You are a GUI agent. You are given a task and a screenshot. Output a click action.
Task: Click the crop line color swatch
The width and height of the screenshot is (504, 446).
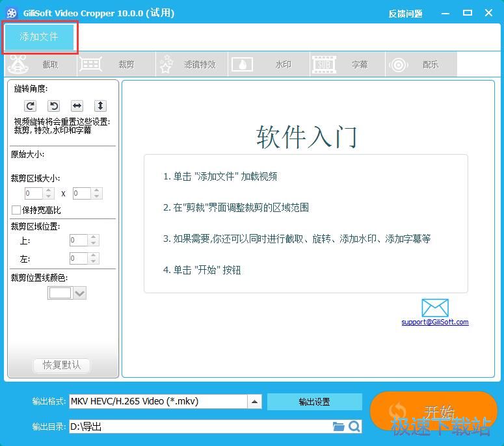(x=60, y=293)
